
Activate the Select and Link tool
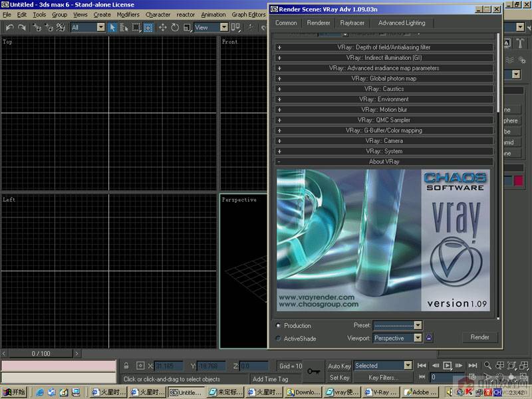(37, 27)
